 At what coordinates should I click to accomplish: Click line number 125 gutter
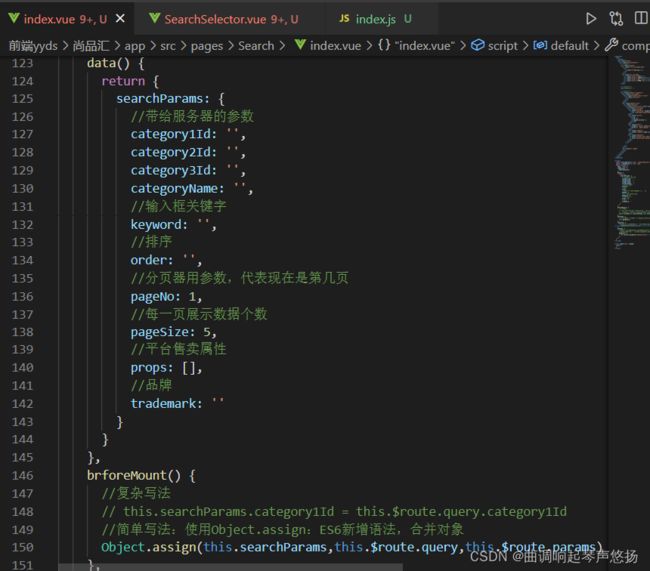22,99
